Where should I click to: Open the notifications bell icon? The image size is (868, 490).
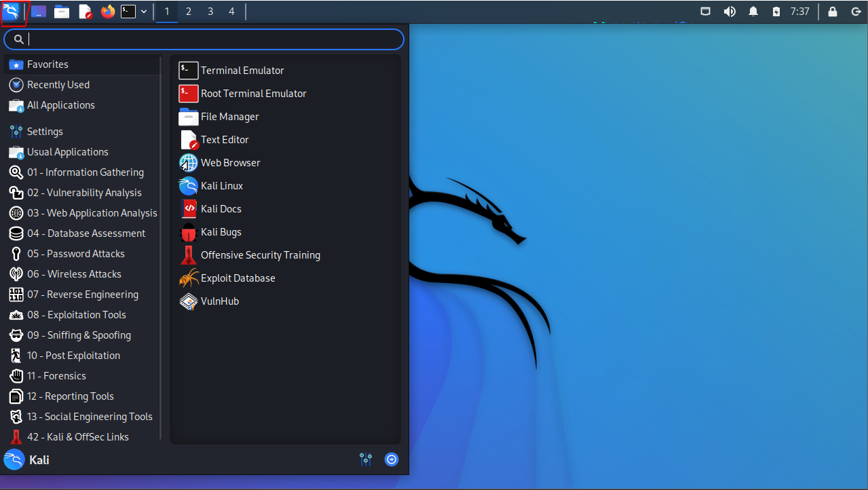coord(753,12)
